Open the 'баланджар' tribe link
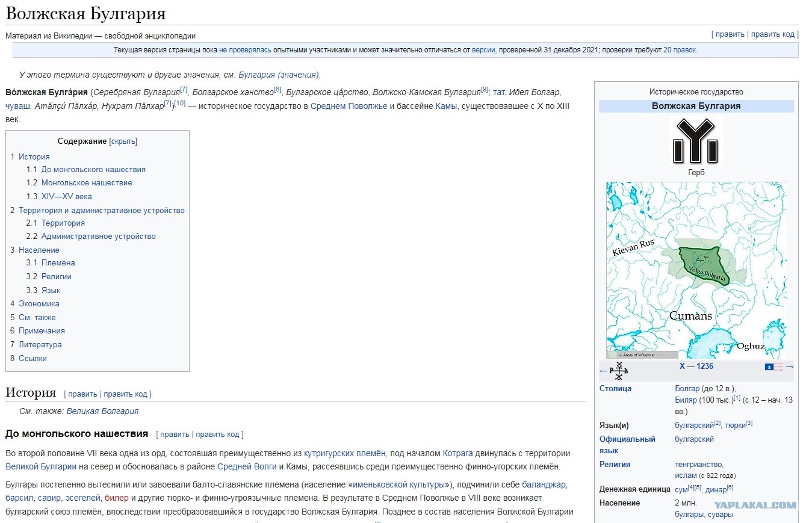This screenshot has width=812, height=523. coord(544,484)
